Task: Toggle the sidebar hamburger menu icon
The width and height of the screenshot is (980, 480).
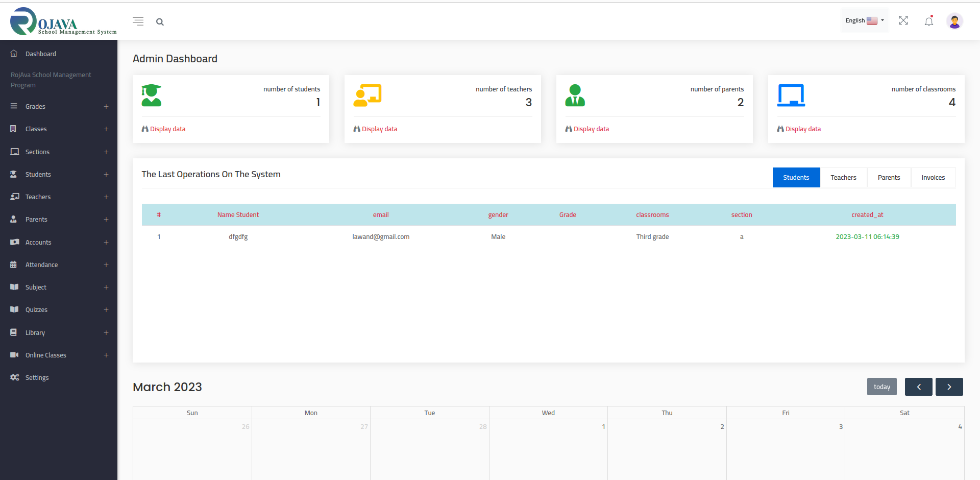Action: (138, 21)
